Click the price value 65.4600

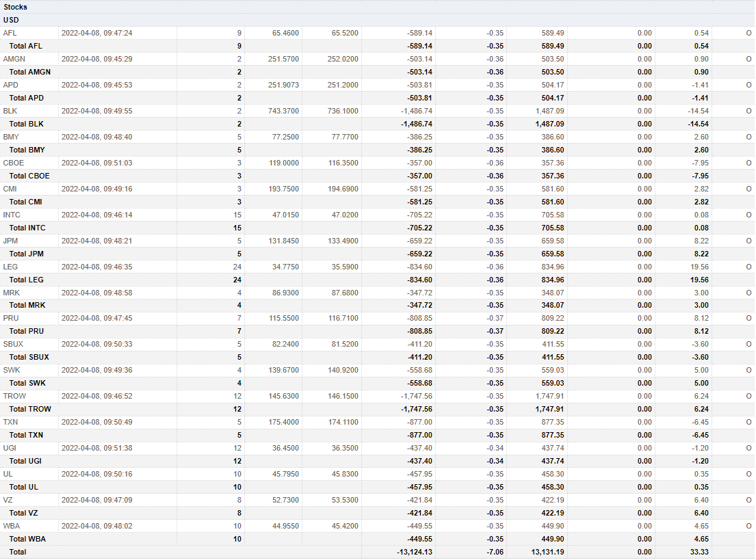285,34
